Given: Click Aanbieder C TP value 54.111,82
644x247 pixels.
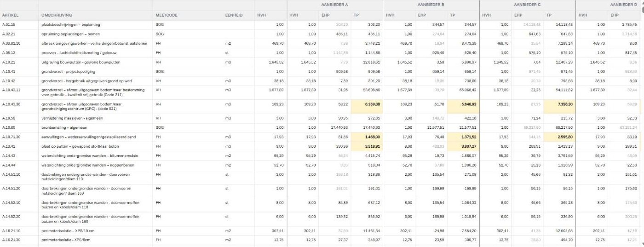Looking at the screenshot, I should [564, 90].
